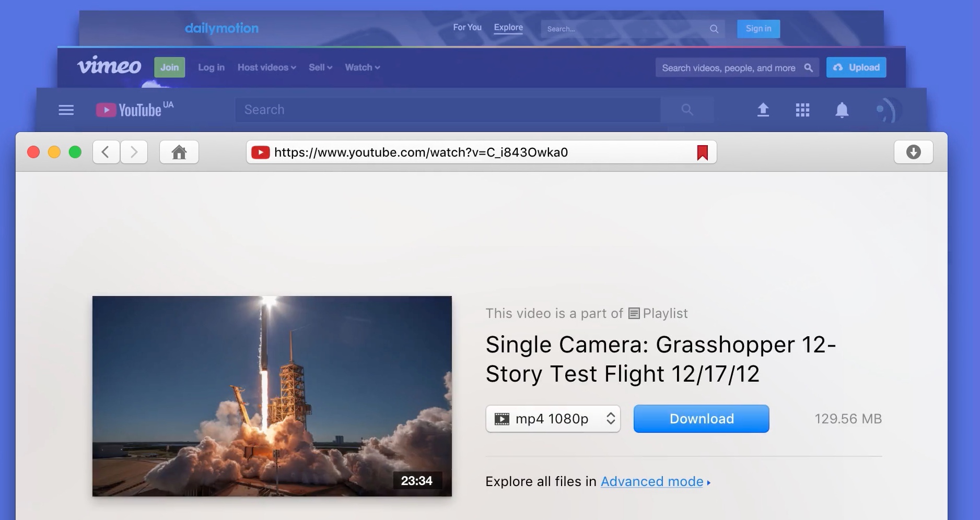This screenshot has width=980, height=520.
Task: Open the hamburger menu in YouTube window
Action: (66, 110)
